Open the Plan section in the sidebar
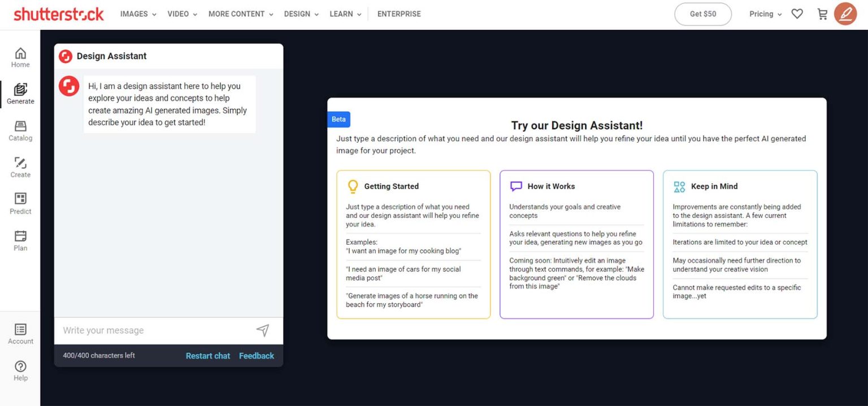The image size is (868, 406). click(x=20, y=239)
